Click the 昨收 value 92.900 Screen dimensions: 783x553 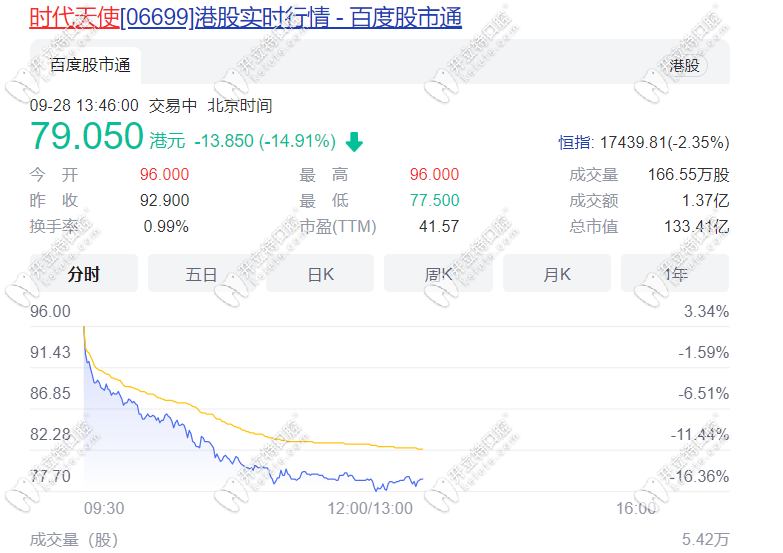(x=164, y=200)
